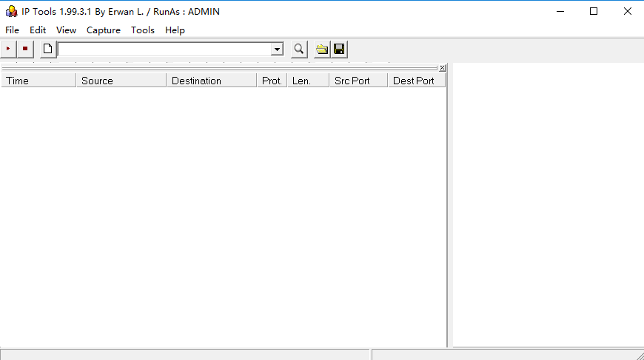Open capture file with folder icon
644x360 pixels.
(322, 50)
